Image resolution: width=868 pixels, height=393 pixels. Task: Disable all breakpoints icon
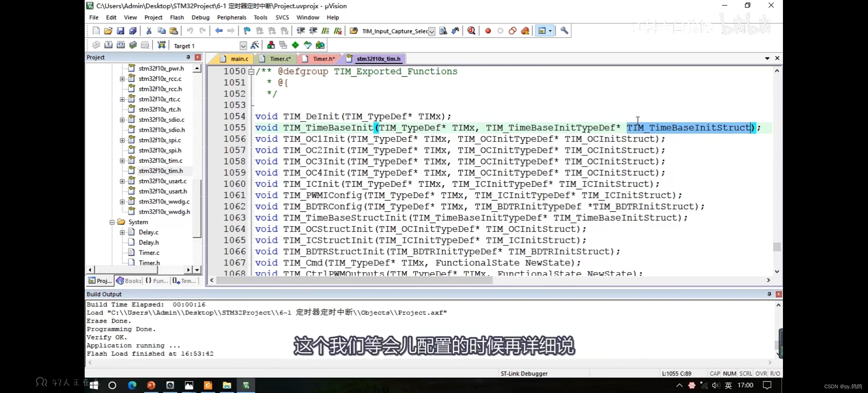(513, 31)
